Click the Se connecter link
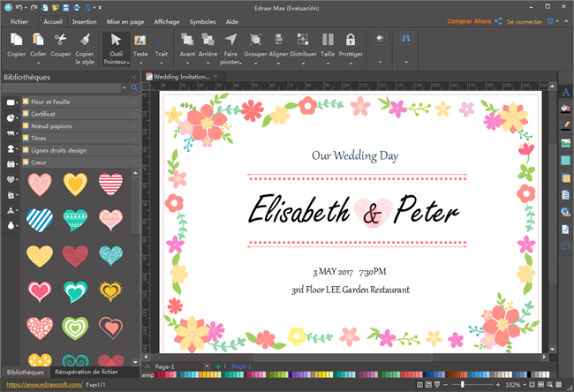This screenshot has width=574, height=392. click(x=525, y=20)
